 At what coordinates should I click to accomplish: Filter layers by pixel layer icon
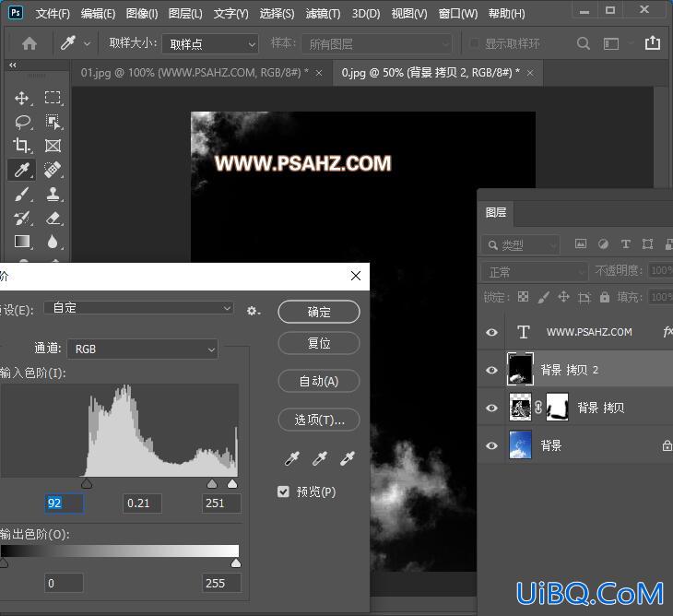click(580, 243)
